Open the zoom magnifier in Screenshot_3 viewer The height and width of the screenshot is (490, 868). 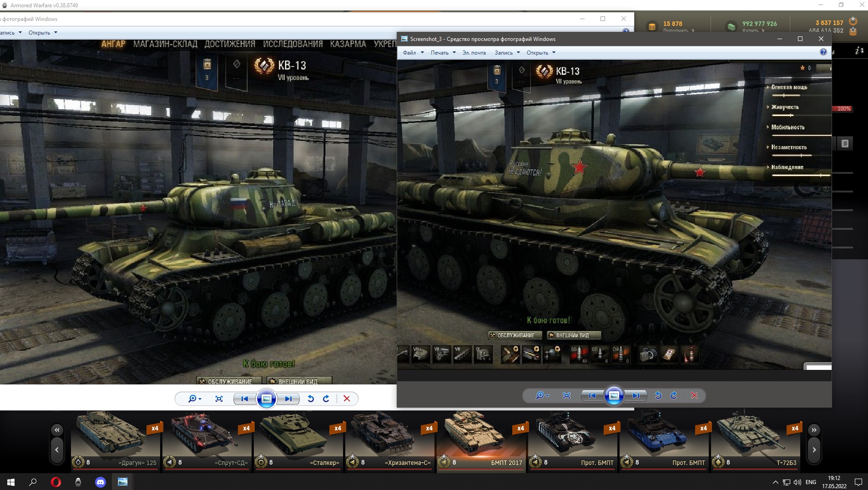pyautogui.click(x=542, y=395)
